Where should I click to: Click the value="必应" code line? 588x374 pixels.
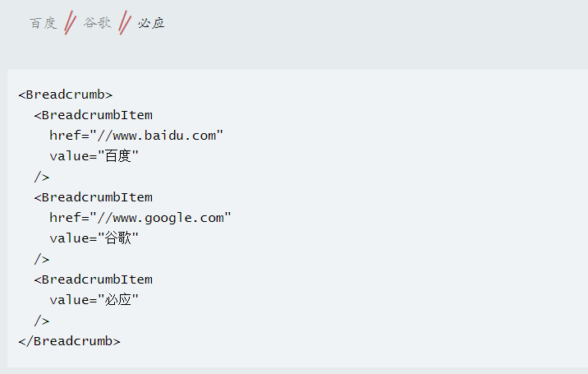[x=94, y=300]
